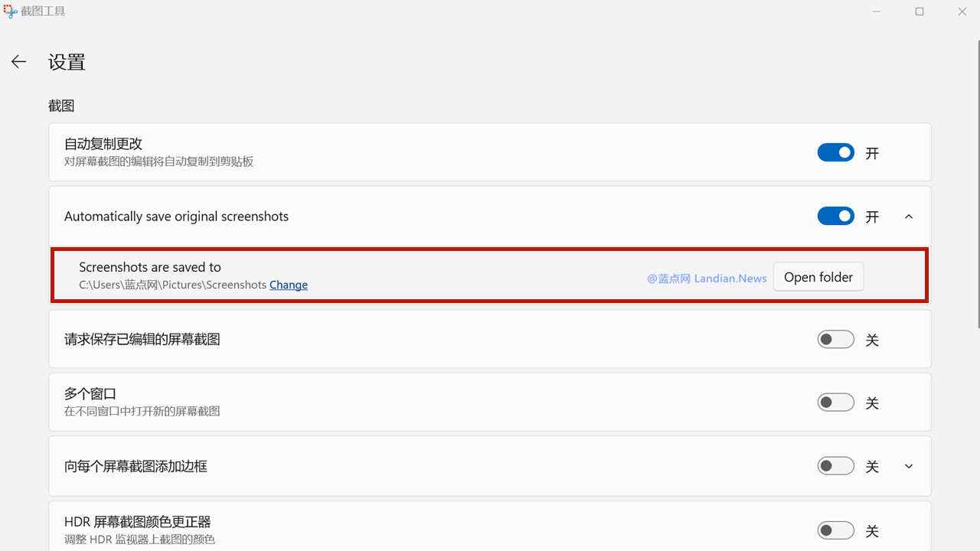Minimize the 截图工具 window
This screenshot has width=980, height=551.
click(876, 11)
